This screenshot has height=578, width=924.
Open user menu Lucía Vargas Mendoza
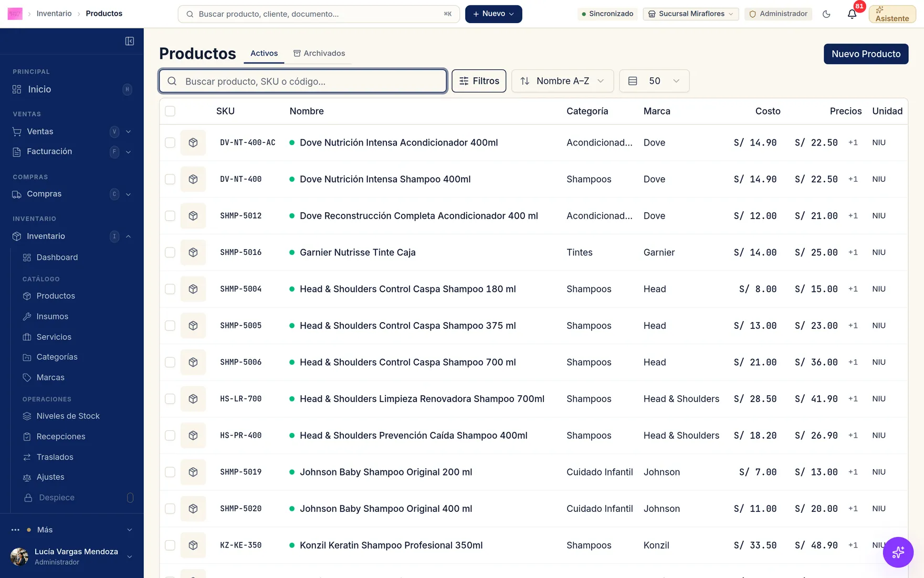pyautogui.click(x=72, y=556)
